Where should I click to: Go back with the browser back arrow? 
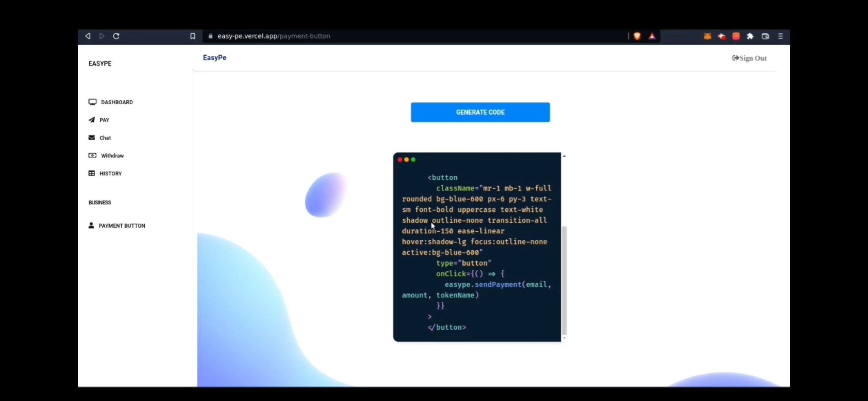point(88,36)
